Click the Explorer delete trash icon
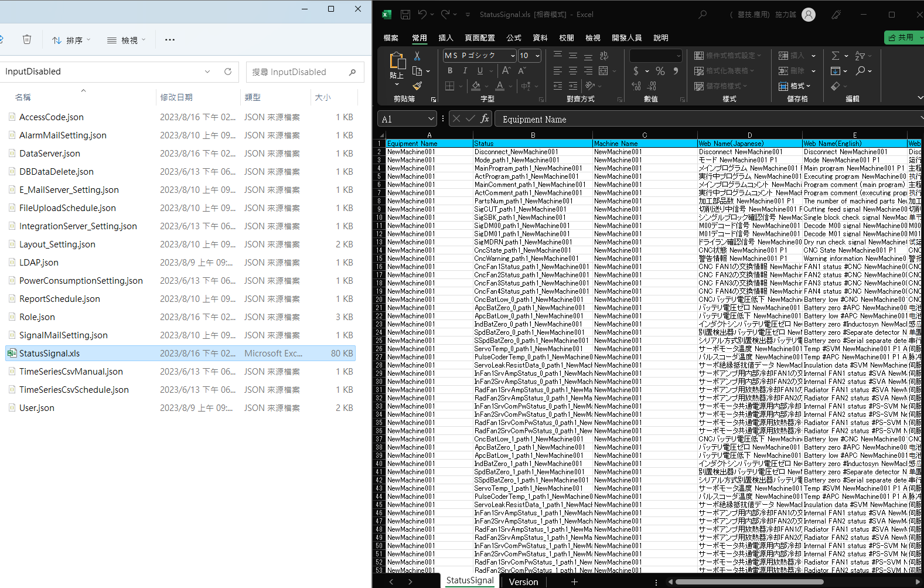The image size is (924, 588). (x=27, y=39)
